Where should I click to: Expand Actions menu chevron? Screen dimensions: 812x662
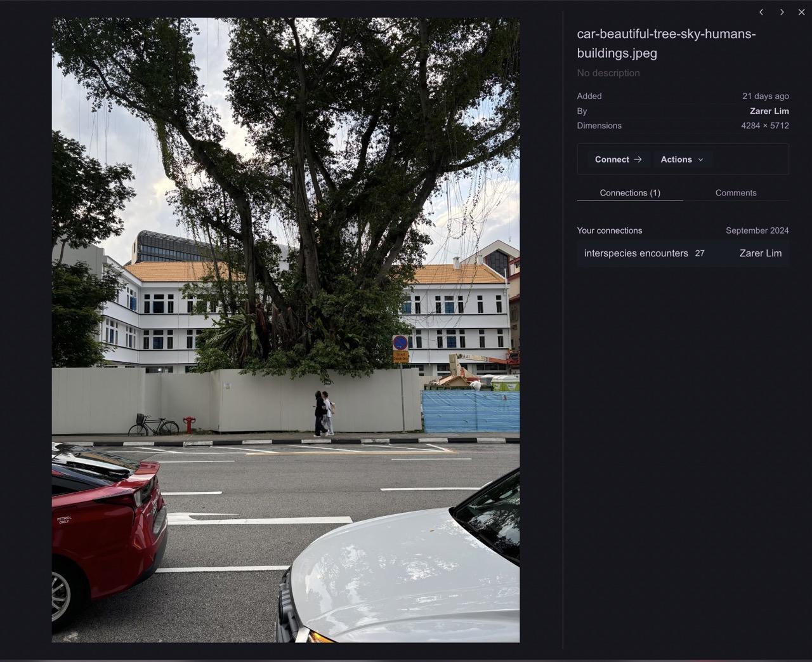pos(700,159)
